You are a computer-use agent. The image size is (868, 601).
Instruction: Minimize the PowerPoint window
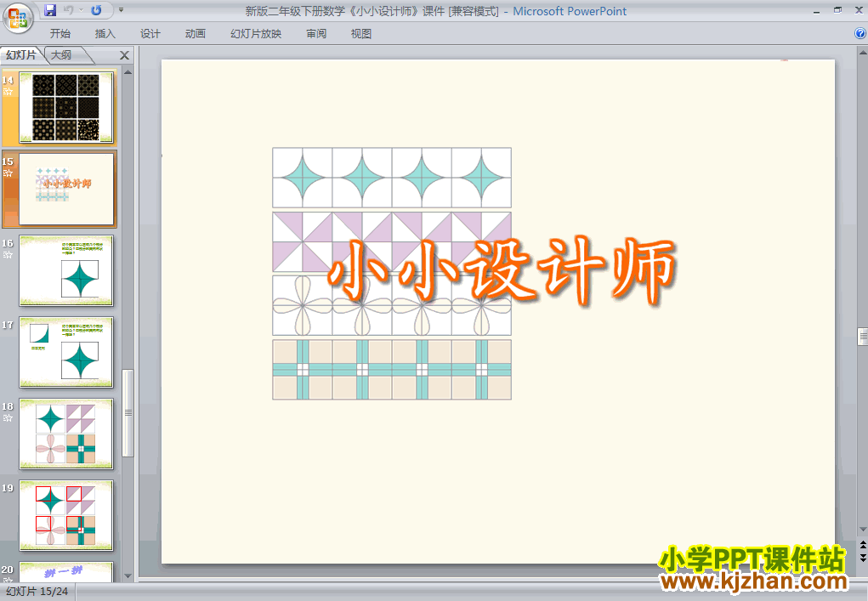817,10
